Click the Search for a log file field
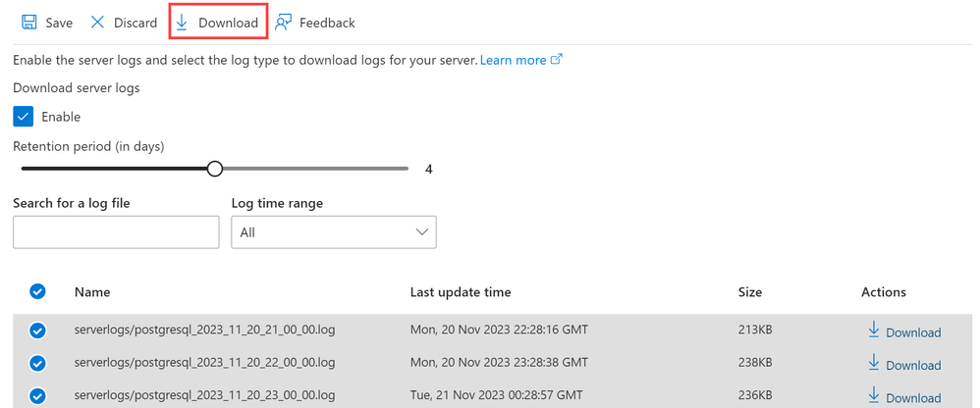This screenshot has height=408, width=980. pos(116,232)
